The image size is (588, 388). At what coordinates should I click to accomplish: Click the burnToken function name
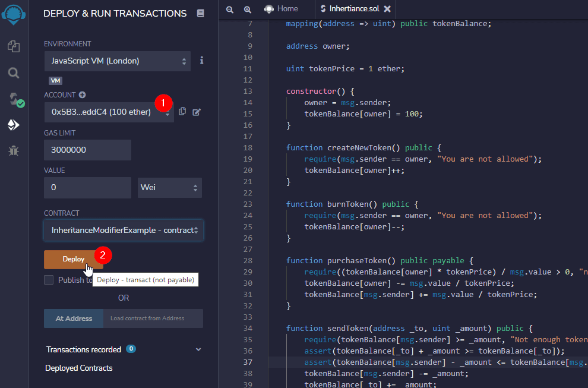click(x=347, y=204)
